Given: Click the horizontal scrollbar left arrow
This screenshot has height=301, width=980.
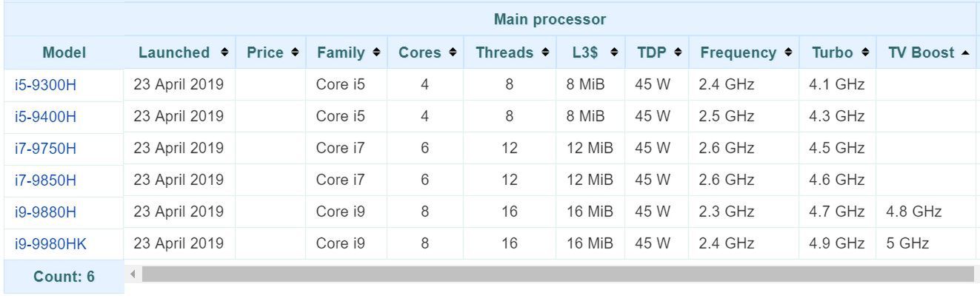Looking at the screenshot, I should point(133,274).
